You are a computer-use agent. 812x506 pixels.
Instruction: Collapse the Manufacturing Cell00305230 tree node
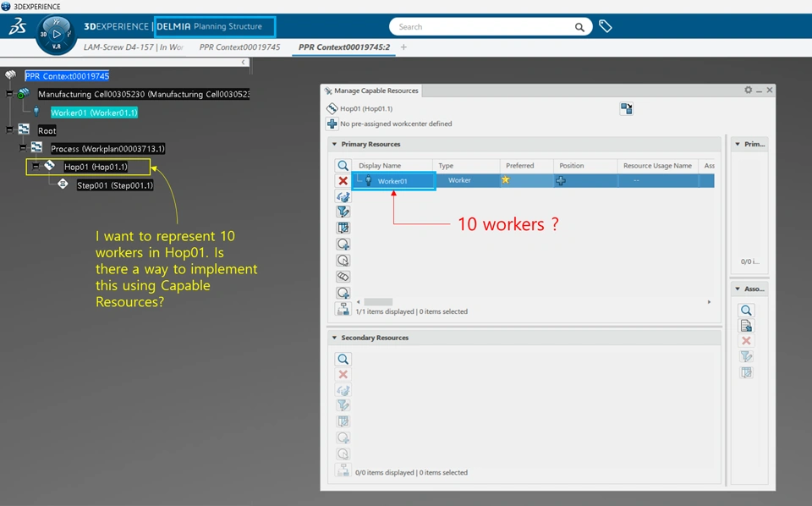point(9,94)
